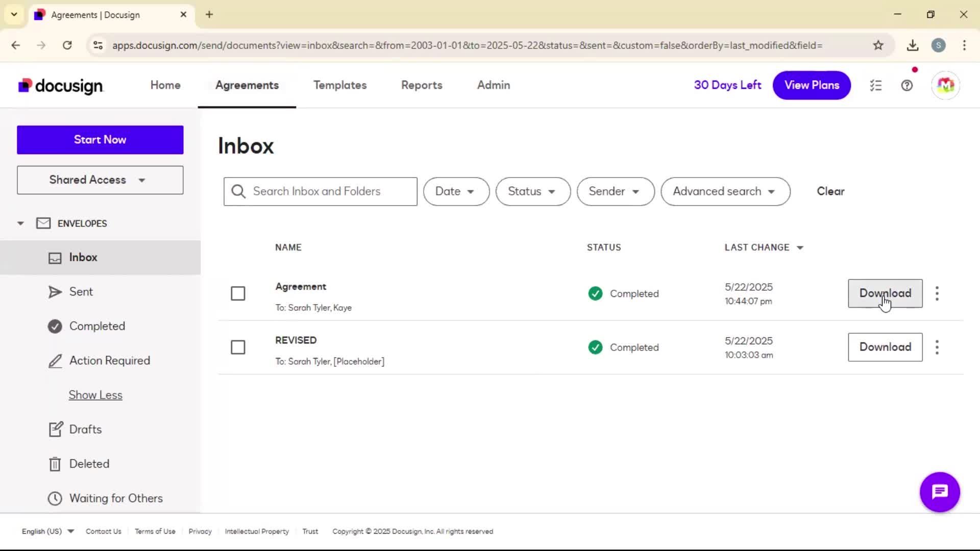Click the Agreement row completed checkmark icon
This screenshot has width=980, height=551.
tap(595, 293)
